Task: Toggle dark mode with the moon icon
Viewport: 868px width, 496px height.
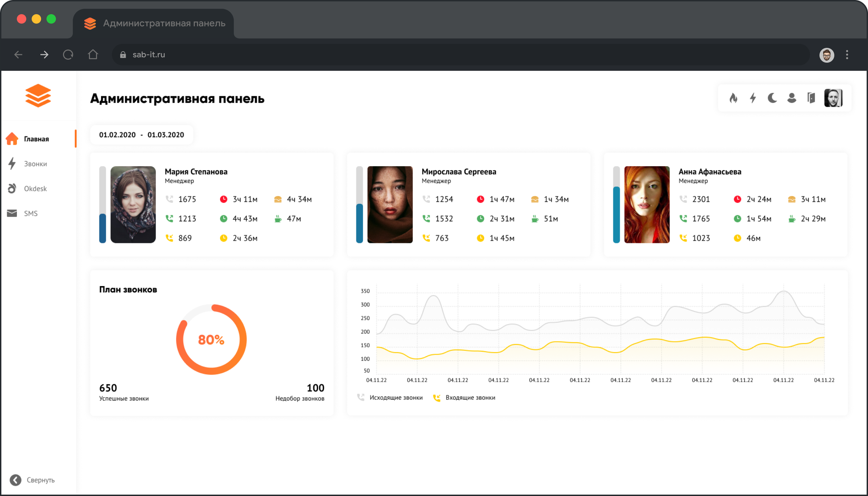Action: [772, 98]
